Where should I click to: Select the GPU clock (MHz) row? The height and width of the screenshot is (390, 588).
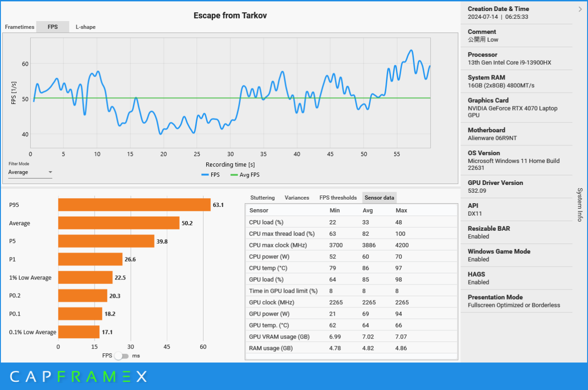pyautogui.click(x=351, y=302)
